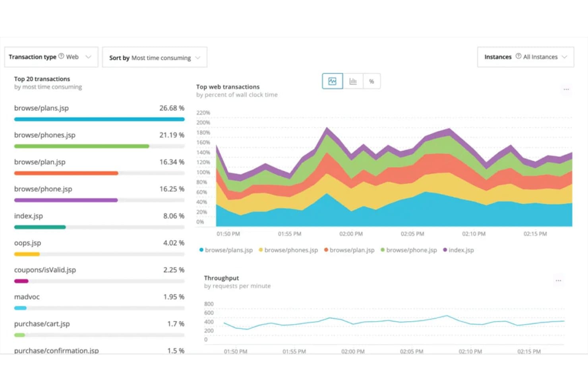Click the purple bar under browse/phone.jsp
The image size is (588, 392).
(x=66, y=200)
